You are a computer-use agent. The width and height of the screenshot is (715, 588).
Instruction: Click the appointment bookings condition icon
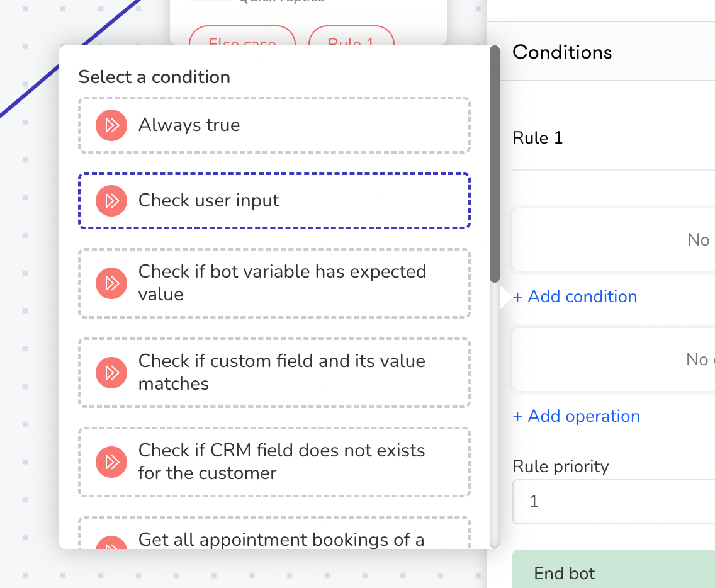[111, 542]
